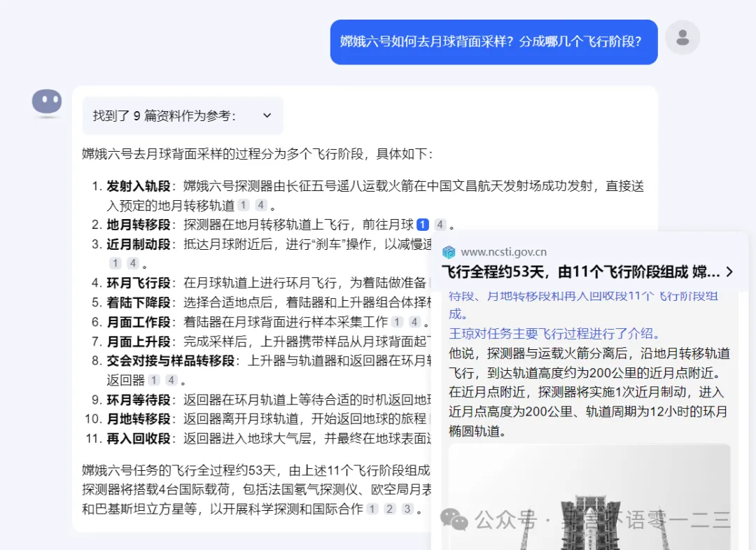Click the right chevron beside source title
Screen dimensions: 756x550
[729, 272]
